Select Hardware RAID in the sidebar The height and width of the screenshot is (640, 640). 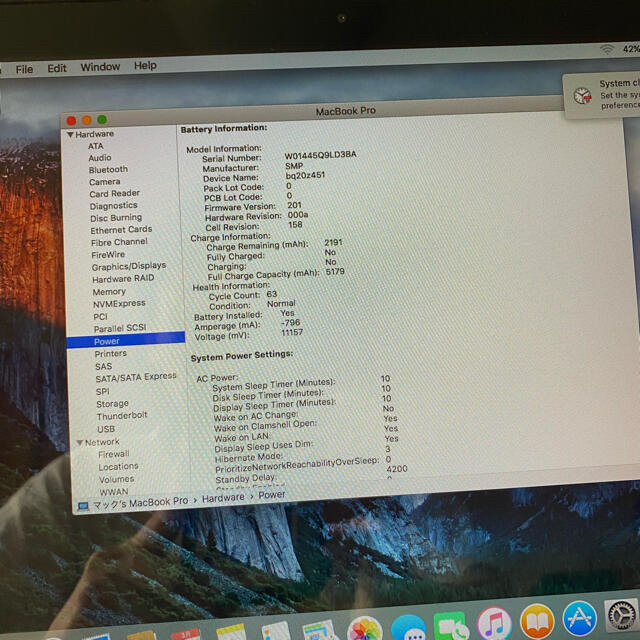(x=123, y=279)
